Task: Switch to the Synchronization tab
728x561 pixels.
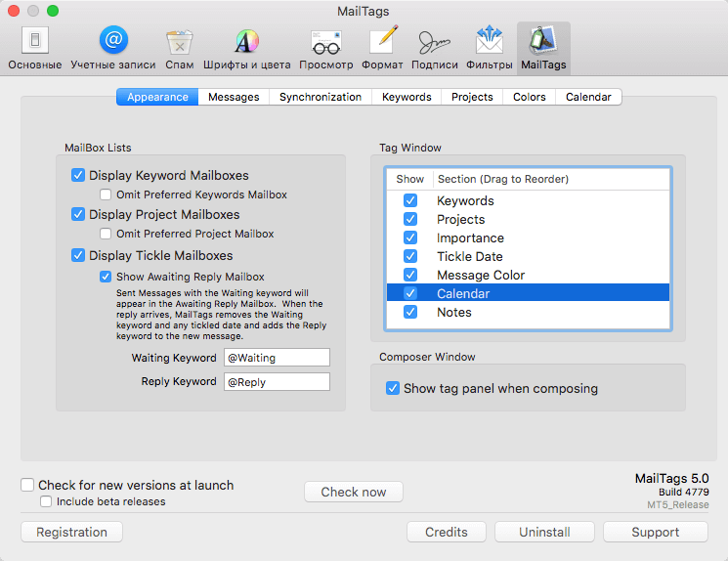Action: [x=321, y=97]
